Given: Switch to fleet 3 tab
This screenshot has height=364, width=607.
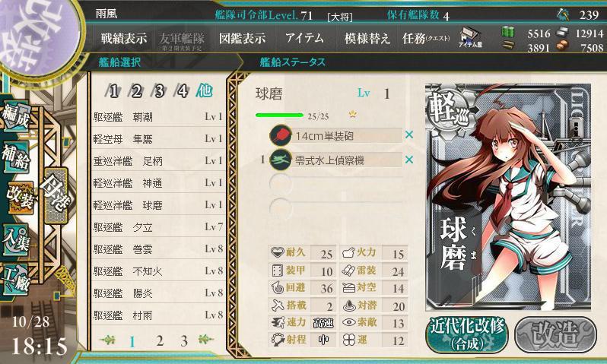Looking at the screenshot, I should [x=159, y=91].
